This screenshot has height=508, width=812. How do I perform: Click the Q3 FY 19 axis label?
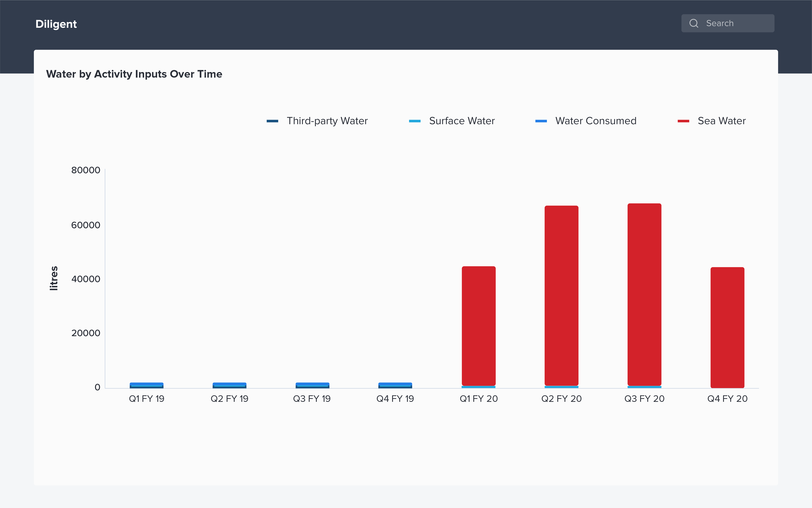point(312,399)
